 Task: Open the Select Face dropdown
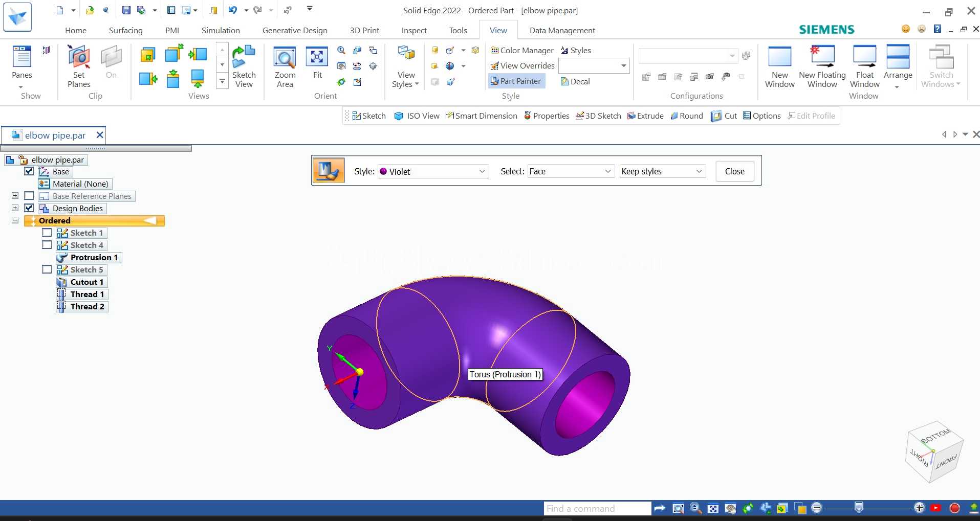[x=571, y=171]
